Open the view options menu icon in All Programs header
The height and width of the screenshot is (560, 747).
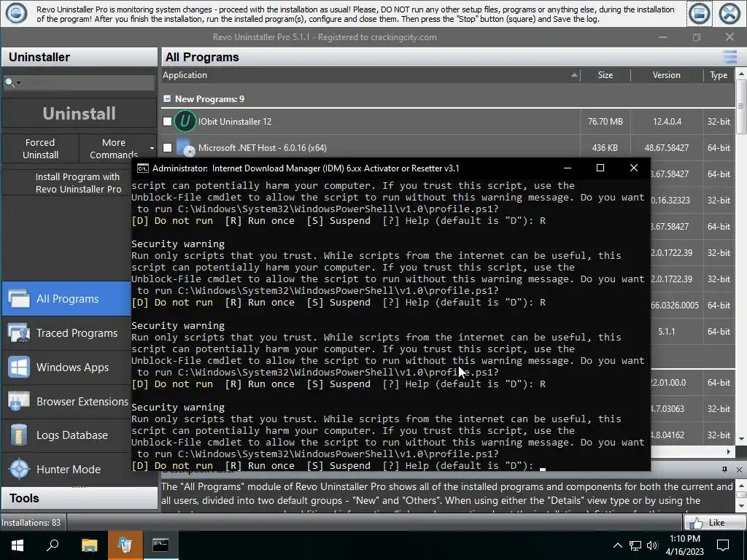pyautogui.click(x=729, y=57)
